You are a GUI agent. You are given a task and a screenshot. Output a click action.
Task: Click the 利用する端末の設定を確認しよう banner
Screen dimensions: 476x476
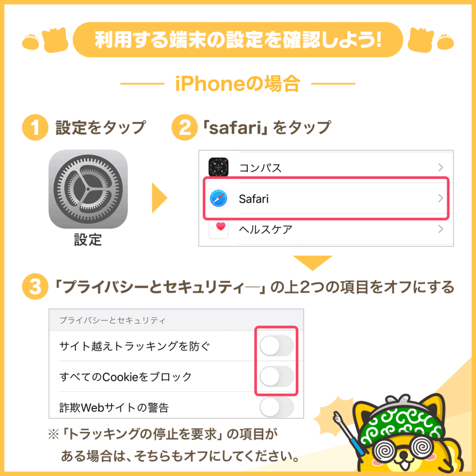click(238, 40)
